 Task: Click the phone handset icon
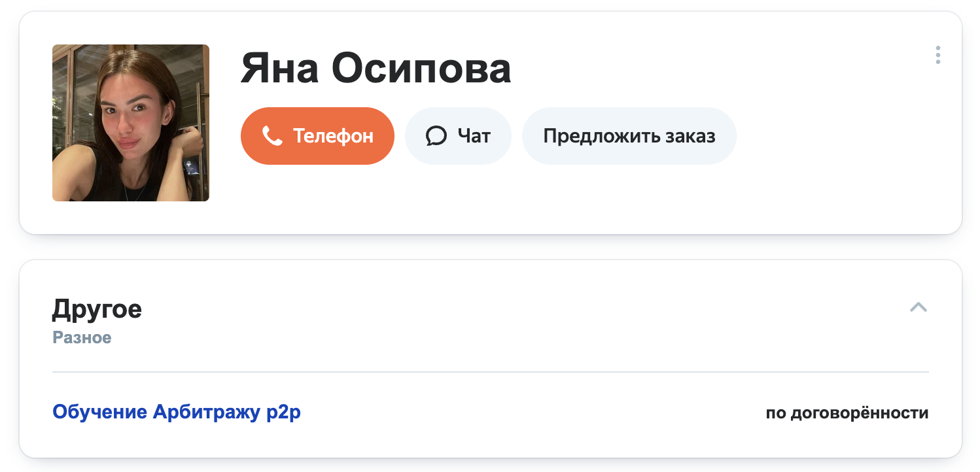point(271,136)
